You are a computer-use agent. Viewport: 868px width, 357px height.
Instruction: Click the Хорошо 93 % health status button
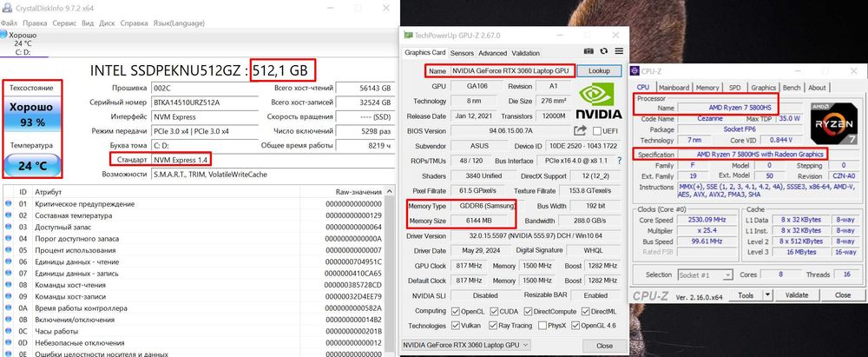click(31, 115)
